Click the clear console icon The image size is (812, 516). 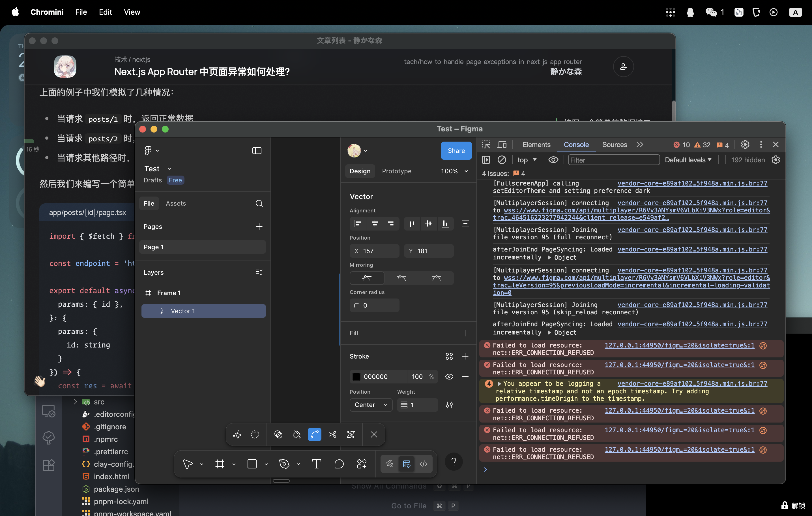click(502, 160)
